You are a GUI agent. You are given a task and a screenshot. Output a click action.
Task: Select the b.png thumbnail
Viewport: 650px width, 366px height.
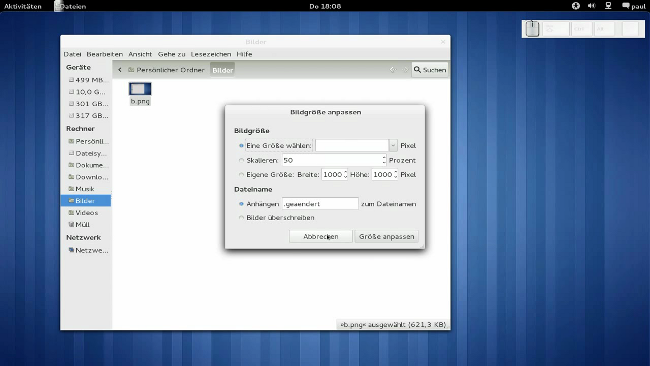click(x=140, y=89)
